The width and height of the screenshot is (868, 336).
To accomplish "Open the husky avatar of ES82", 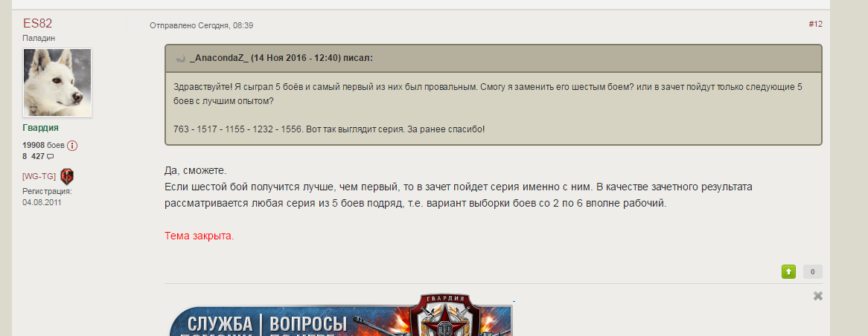I will pos(57,83).
